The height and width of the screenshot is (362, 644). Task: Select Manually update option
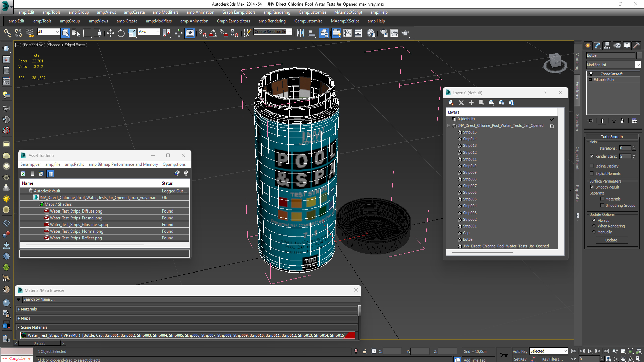pyautogui.click(x=594, y=232)
